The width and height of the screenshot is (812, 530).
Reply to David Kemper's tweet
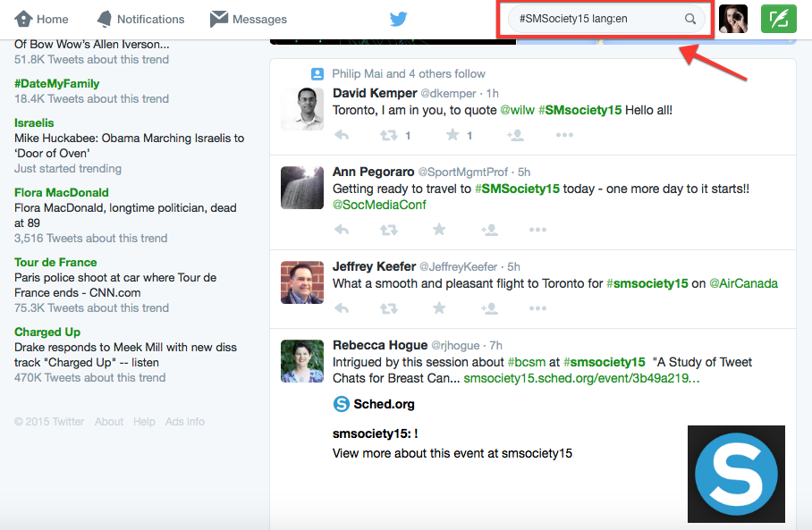click(x=342, y=135)
